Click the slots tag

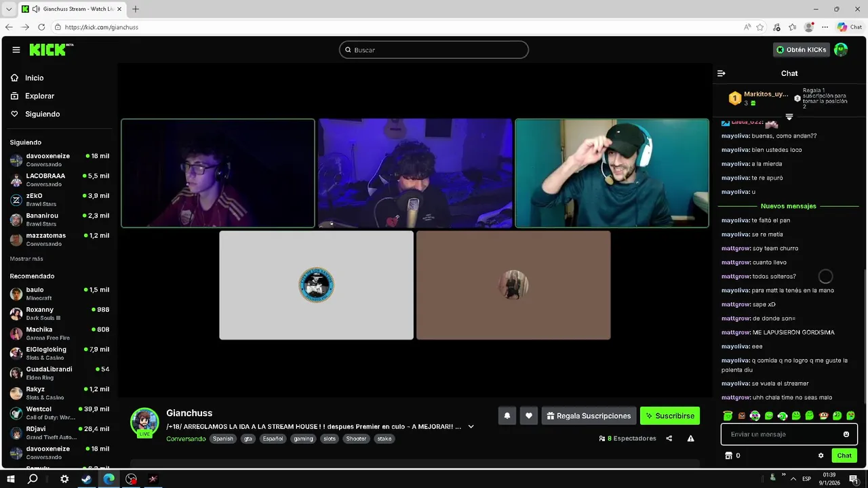tap(329, 439)
